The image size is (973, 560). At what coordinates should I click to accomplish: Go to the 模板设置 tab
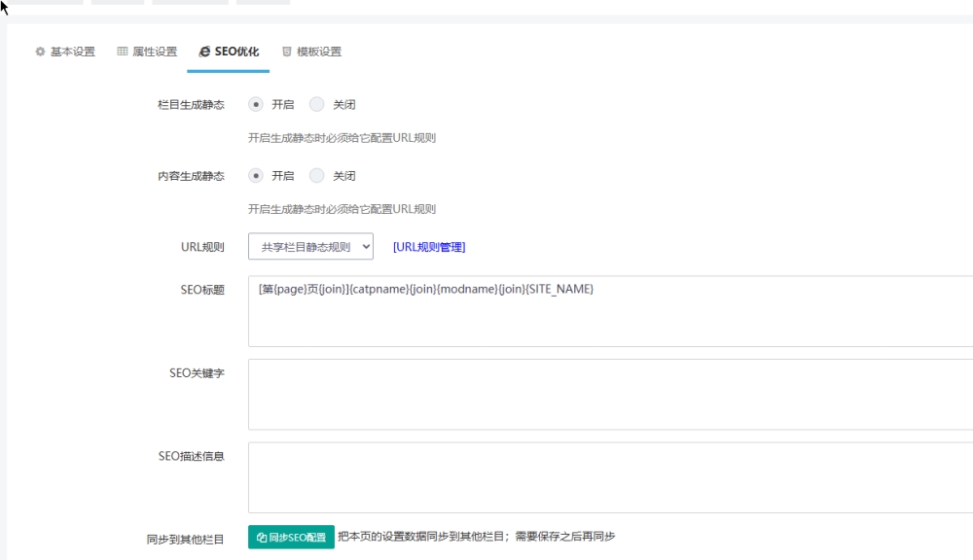[319, 52]
